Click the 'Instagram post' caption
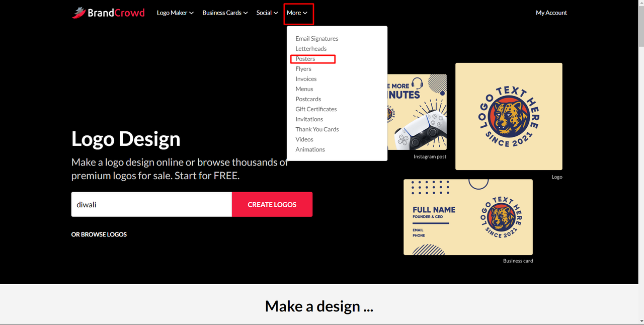Image resolution: width=644 pixels, height=325 pixels. pos(430,156)
